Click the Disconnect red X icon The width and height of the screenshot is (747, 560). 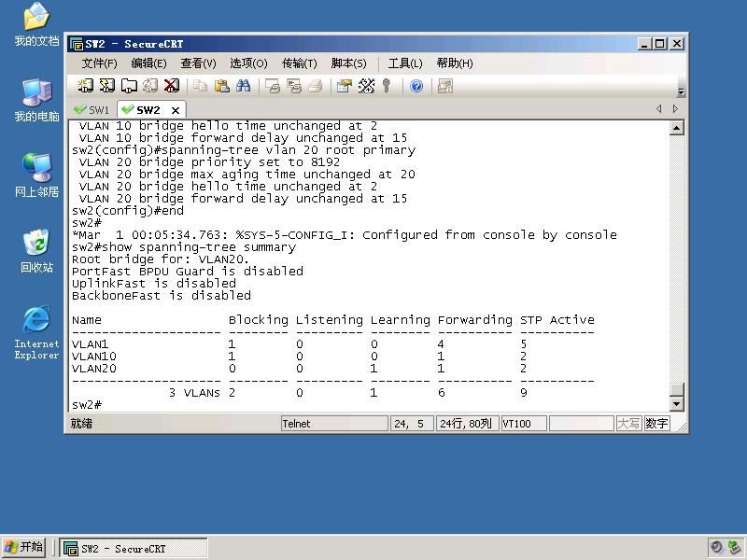pos(172,86)
